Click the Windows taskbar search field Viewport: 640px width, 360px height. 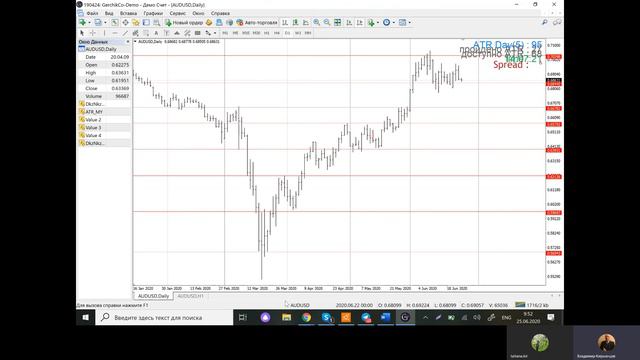coord(164,317)
